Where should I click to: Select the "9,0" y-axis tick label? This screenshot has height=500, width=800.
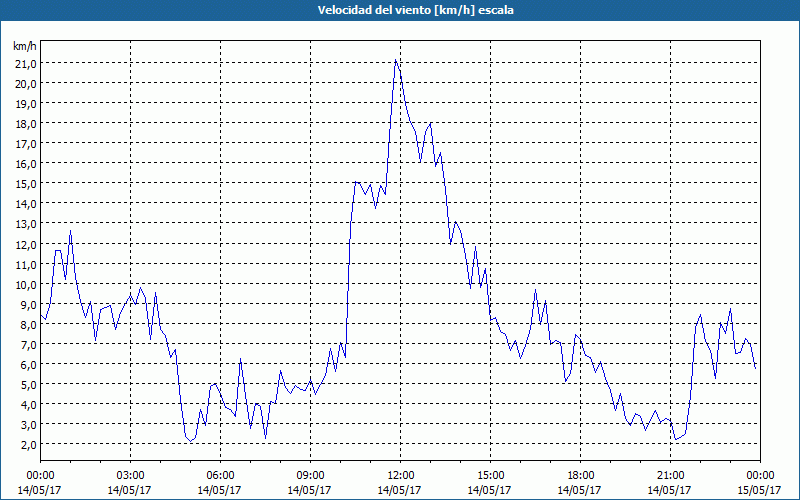29,305
